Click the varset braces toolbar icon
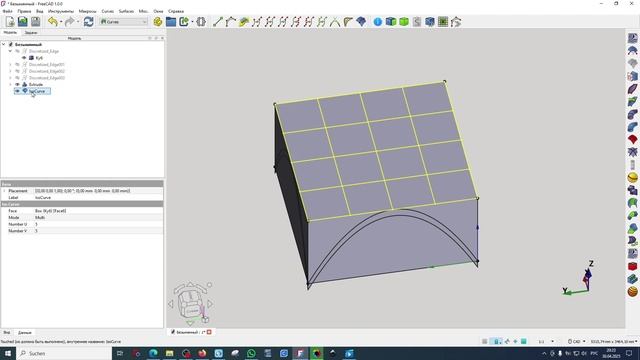640x360 pixels. coord(201,22)
